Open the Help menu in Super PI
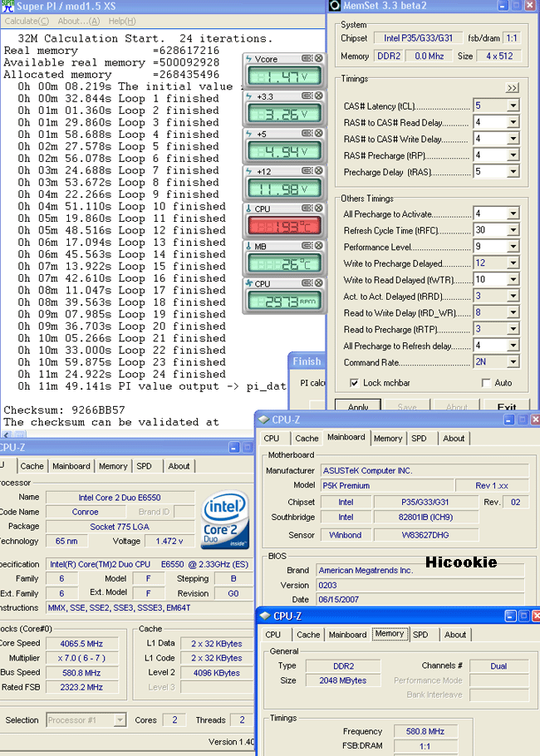The image size is (540, 756). pos(121,21)
